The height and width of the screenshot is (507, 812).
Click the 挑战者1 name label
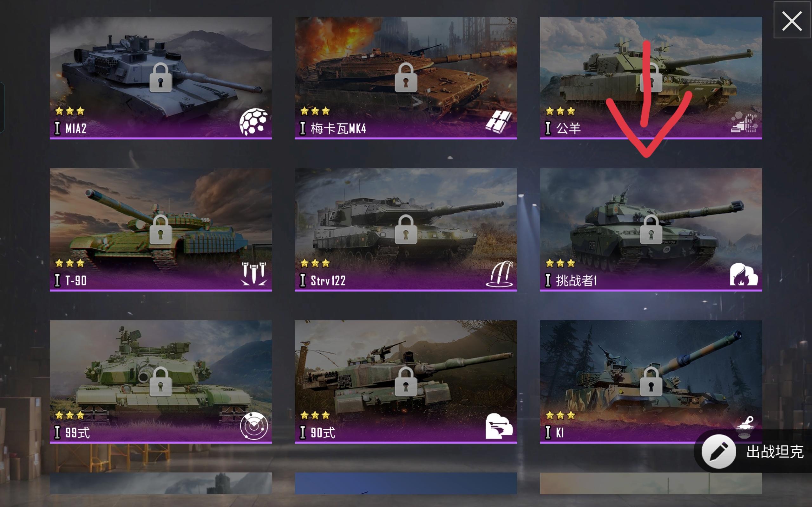tap(576, 280)
